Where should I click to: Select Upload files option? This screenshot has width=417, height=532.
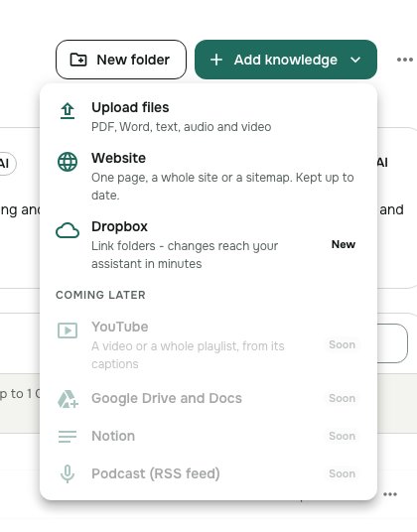pos(208,117)
